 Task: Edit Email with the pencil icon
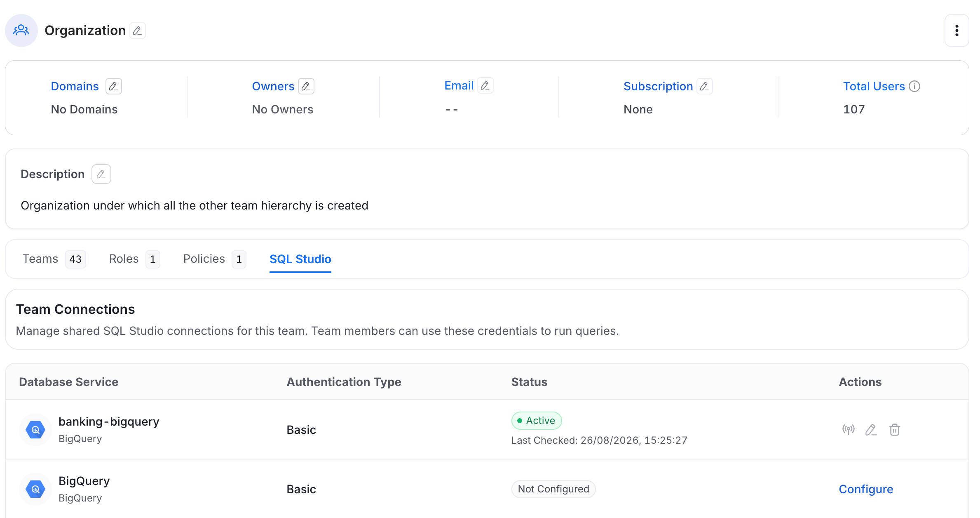click(485, 85)
